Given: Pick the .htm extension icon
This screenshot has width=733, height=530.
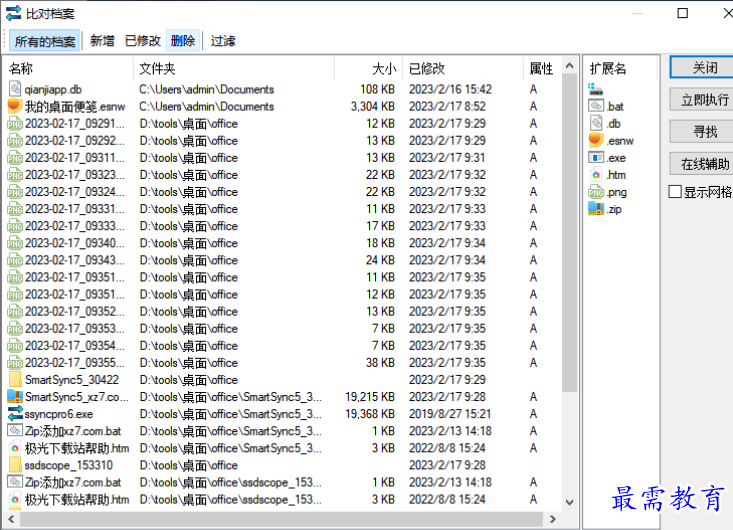Looking at the screenshot, I should (596, 175).
